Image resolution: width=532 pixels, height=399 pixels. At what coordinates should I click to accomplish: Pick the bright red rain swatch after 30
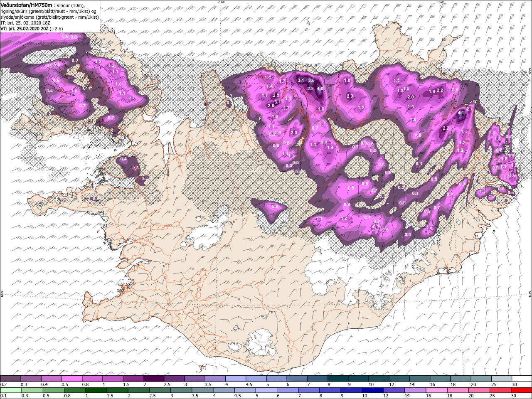pos(521,390)
